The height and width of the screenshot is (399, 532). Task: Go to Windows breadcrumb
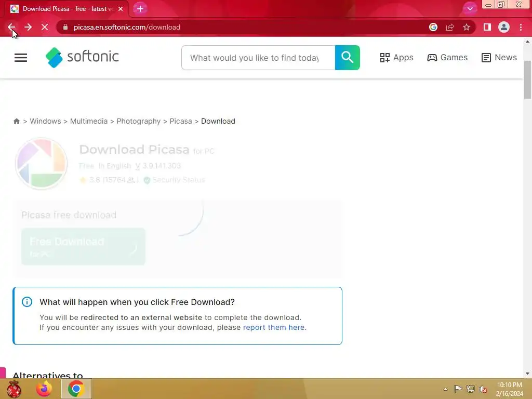coord(46,121)
